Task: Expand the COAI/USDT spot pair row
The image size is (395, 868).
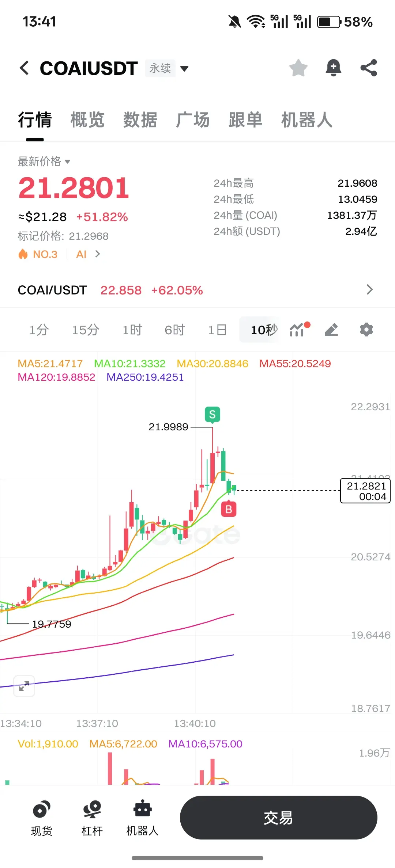Action: pyautogui.click(x=197, y=290)
